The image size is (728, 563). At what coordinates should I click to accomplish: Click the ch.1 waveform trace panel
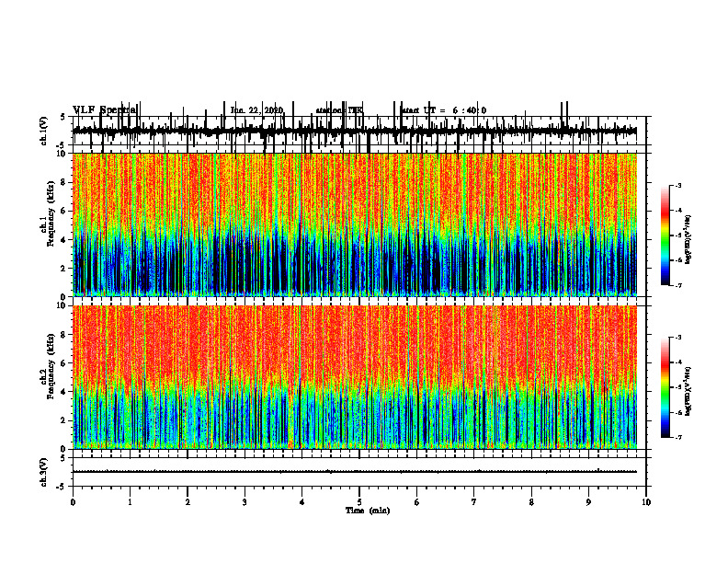coord(359,131)
